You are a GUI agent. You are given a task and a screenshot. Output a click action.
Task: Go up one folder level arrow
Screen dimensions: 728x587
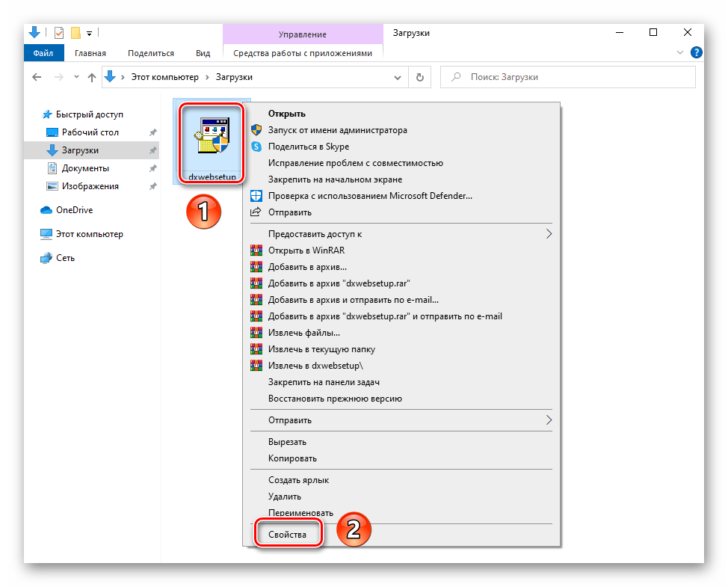pos(92,78)
